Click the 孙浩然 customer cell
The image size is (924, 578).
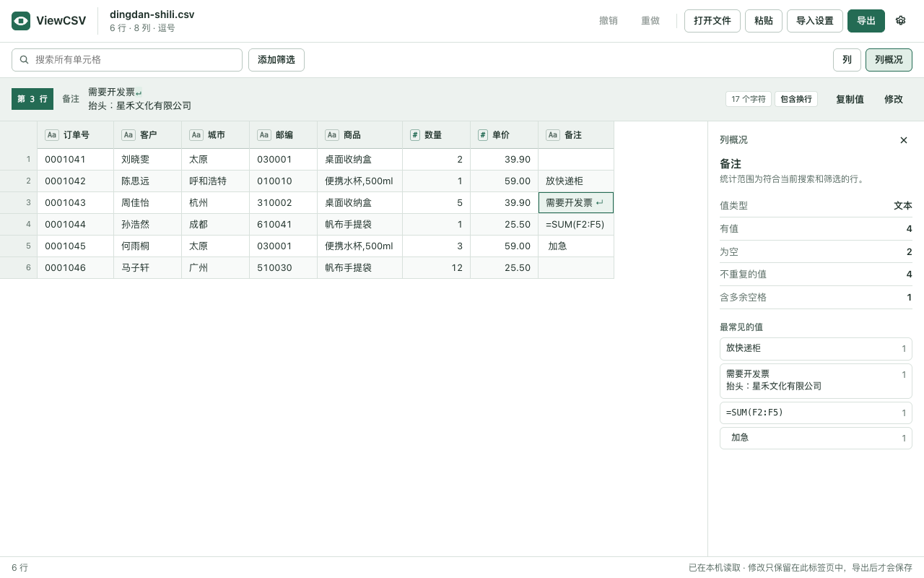(x=147, y=225)
